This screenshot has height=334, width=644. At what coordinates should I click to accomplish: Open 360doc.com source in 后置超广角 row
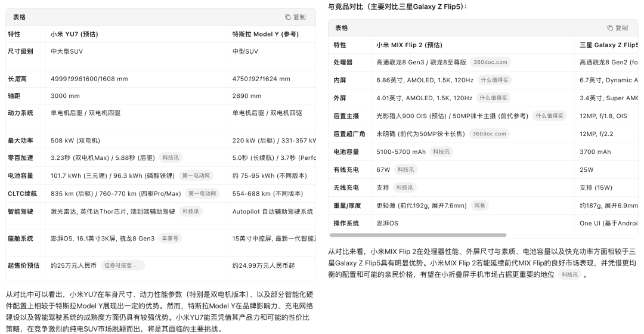pos(489,134)
